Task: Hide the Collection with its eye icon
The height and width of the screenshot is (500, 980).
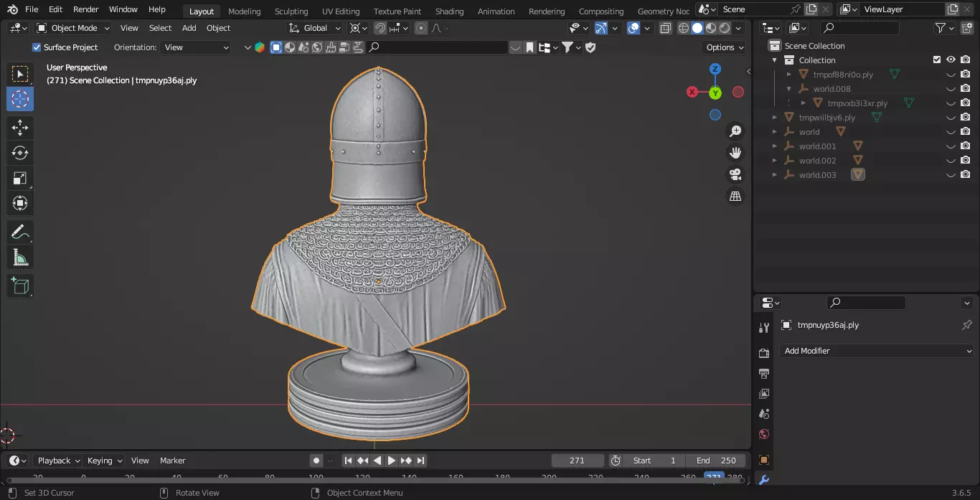Action: click(x=951, y=60)
